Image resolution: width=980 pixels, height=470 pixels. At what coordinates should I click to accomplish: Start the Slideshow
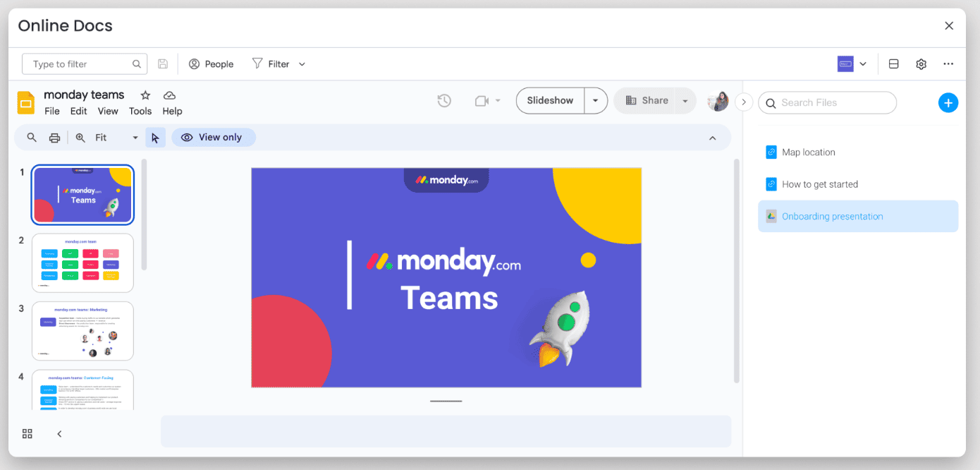[550, 100]
